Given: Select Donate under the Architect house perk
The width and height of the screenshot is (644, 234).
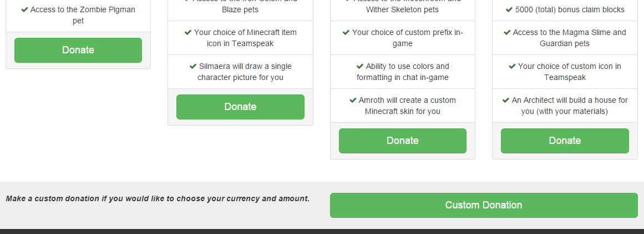Looking at the screenshot, I should click(x=565, y=141).
